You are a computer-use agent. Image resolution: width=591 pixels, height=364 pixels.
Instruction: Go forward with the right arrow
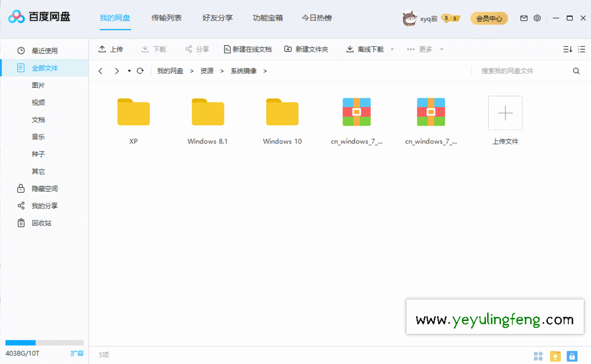tap(117, 71)
